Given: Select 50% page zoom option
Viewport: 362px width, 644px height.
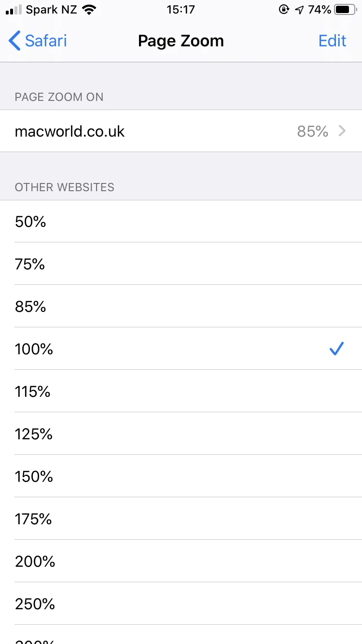Looking at the screenshot, I should pos(181,222).
